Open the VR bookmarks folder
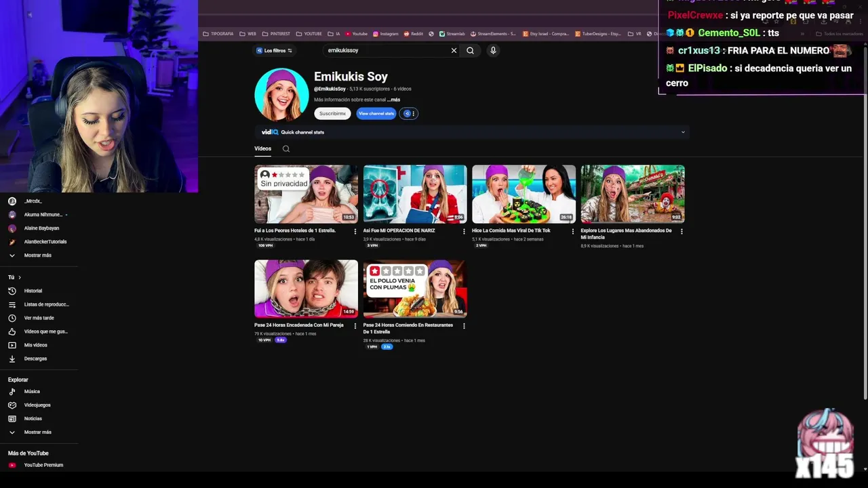868x488 pixels. 635,34
